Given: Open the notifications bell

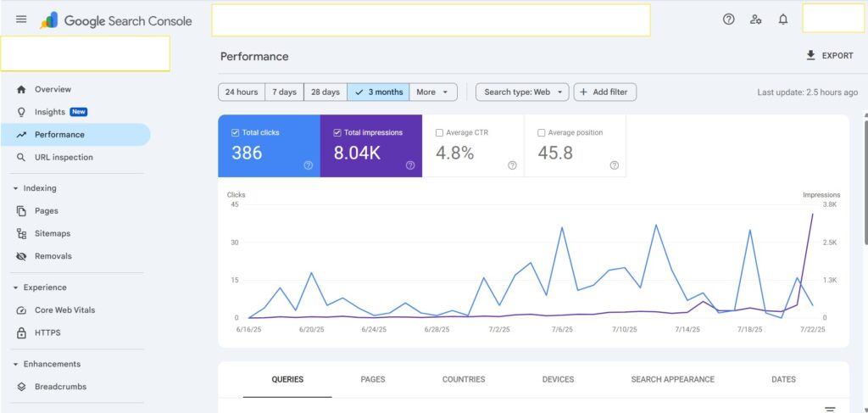Looking at the screenshot, I should [782, 20].
